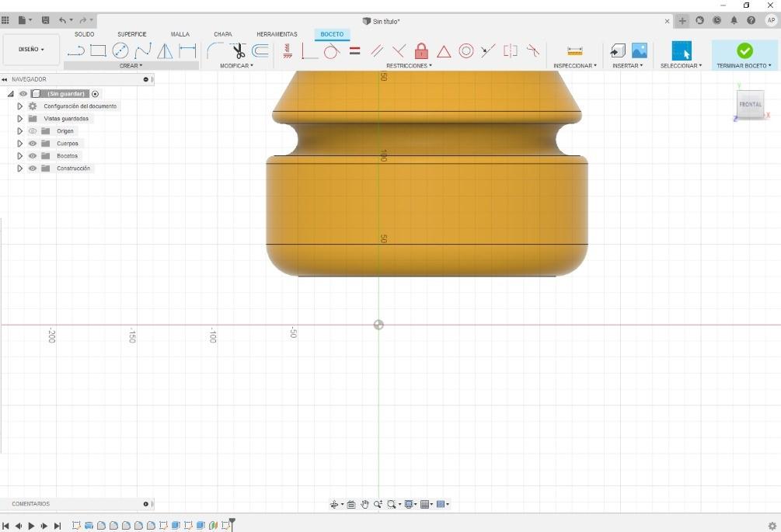Apply the Horizontal/Vertical constraint
Image resolution: width=781 pixels, height=532 pixels.
(288, 50)
